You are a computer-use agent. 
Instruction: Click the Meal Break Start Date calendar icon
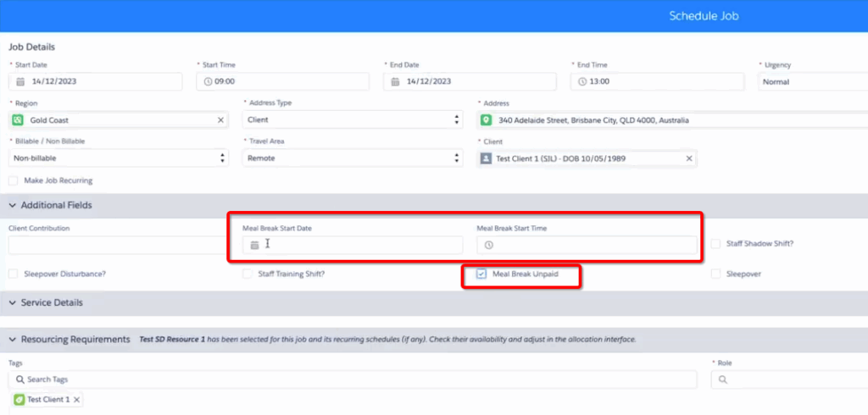[254, 245]
